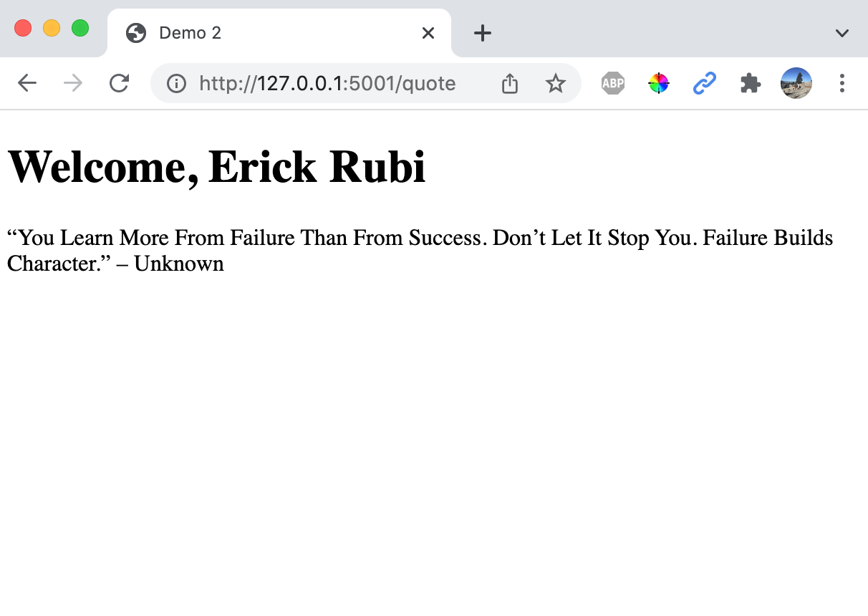Screen dimensions: 868x616
Task: Expand the tab search chevron
Action: tap(842, 33)
